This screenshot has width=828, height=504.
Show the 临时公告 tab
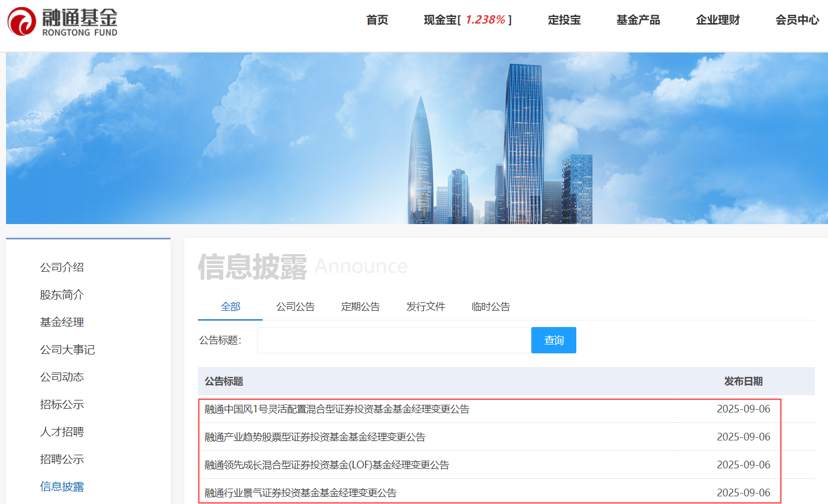(x=491, y=307)
